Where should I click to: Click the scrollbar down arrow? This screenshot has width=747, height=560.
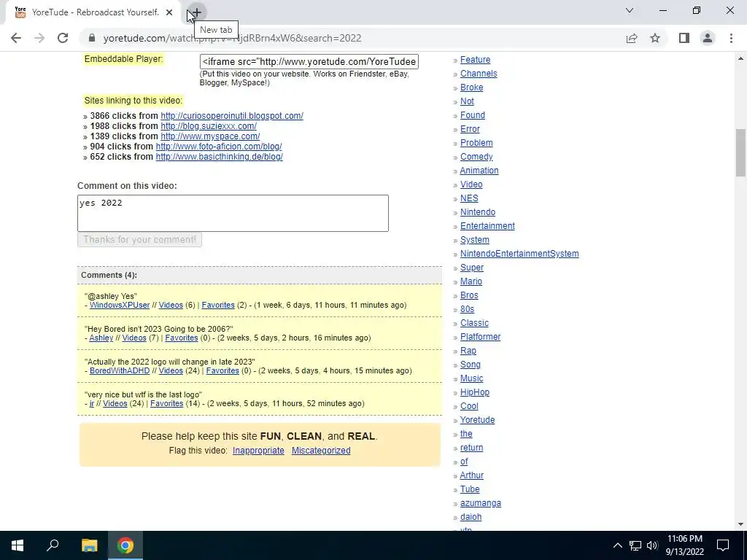[x=740, y=524]
